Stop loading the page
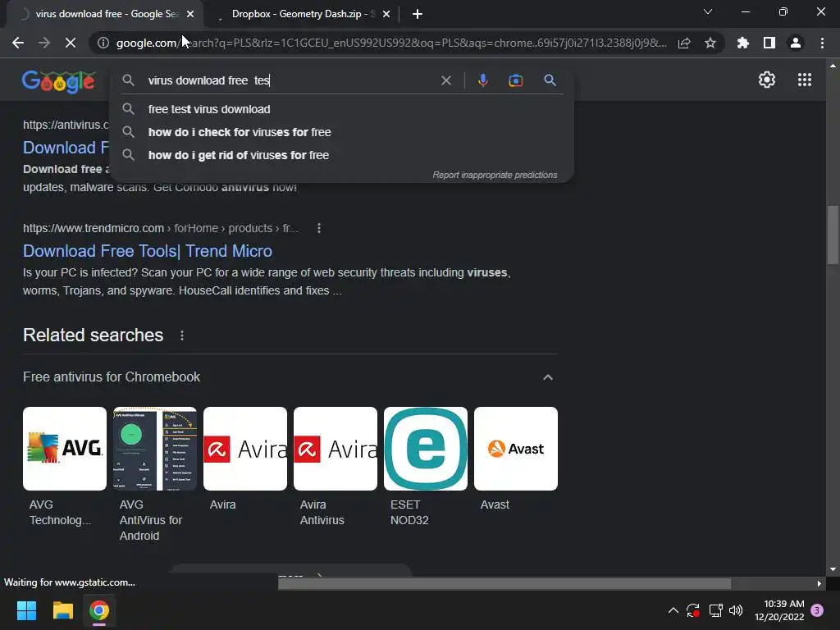Screen dimensions: 840x630 [x=71, y=43]
